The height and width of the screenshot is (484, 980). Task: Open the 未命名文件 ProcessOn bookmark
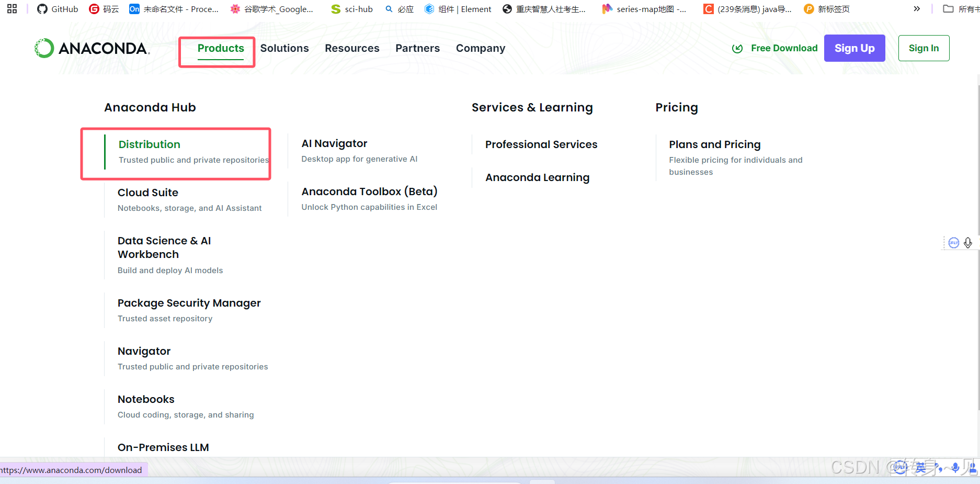[x=174, y=9]
